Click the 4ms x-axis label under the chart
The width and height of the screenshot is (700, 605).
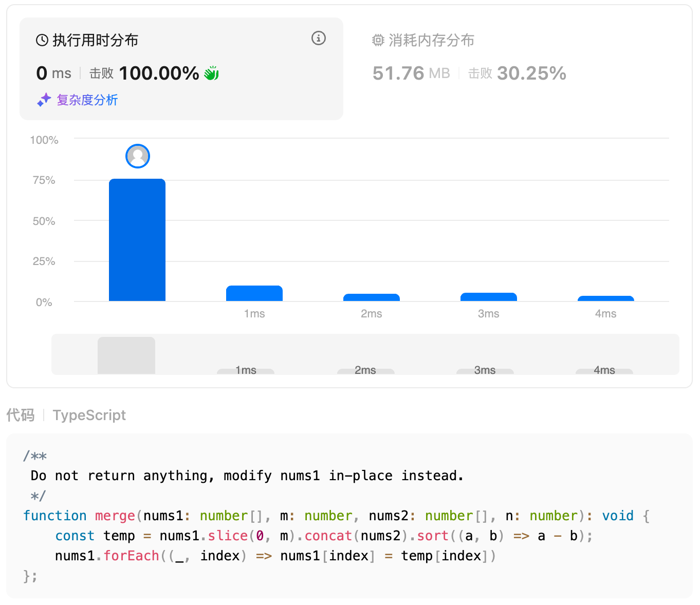tap(606, 314)
